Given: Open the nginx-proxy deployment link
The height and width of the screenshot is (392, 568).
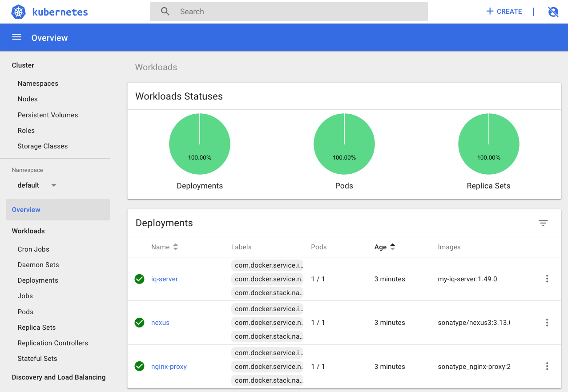Looking at the screenshot, I should click(169, 367).
